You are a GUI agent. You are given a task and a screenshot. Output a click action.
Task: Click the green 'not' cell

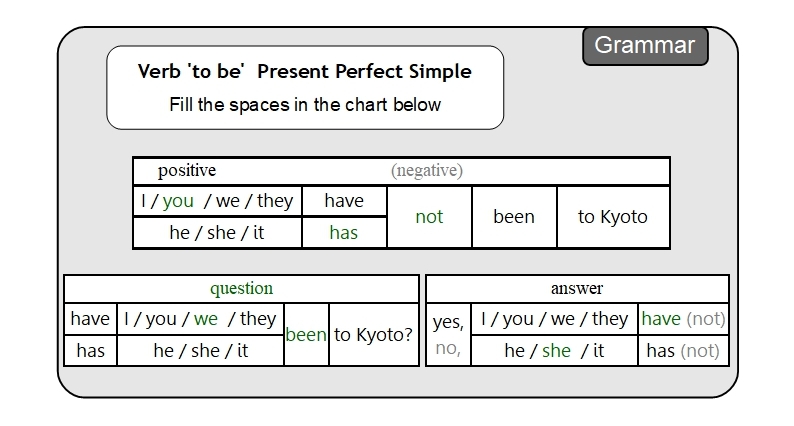pos(428,217)
